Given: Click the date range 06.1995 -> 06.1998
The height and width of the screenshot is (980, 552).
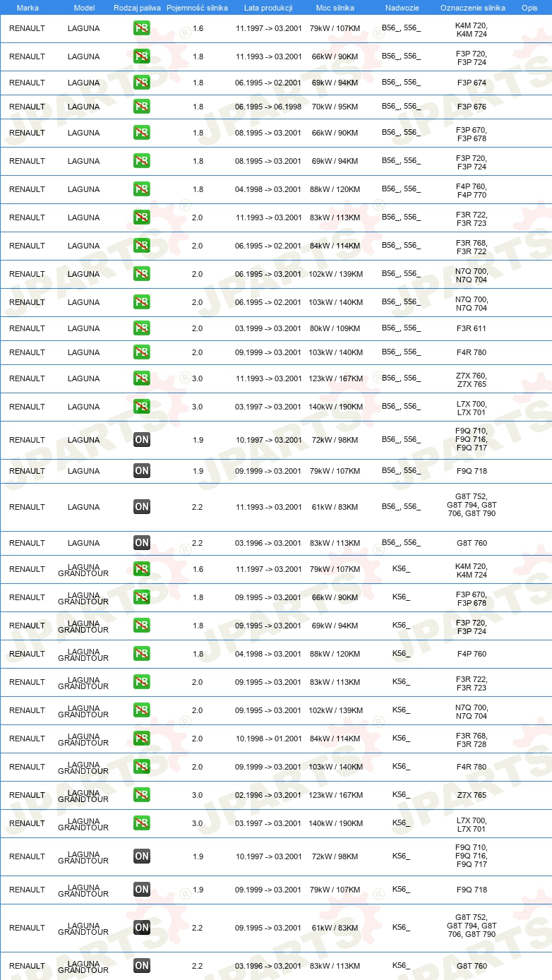Looking at the screenshot, I should pos(268,107).
